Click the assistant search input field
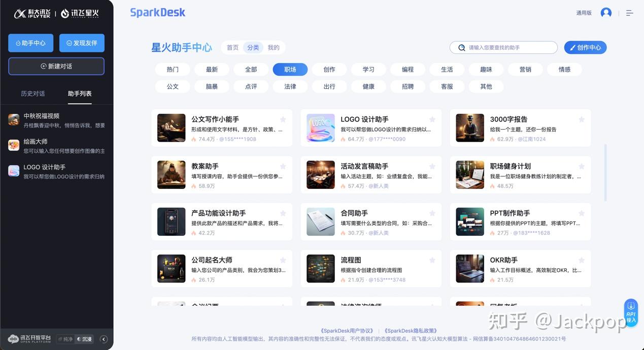 coord(503,48)
